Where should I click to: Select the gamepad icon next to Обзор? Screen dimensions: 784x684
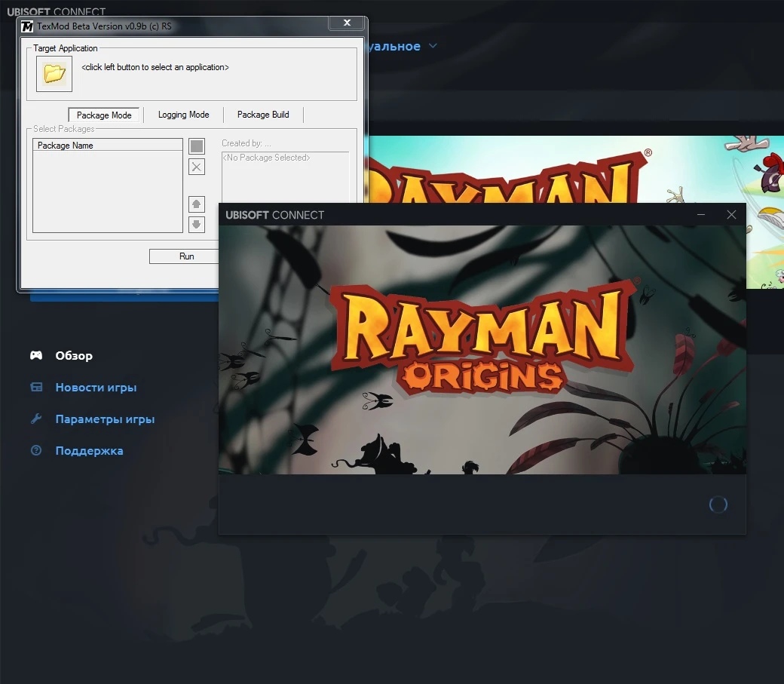35,355
